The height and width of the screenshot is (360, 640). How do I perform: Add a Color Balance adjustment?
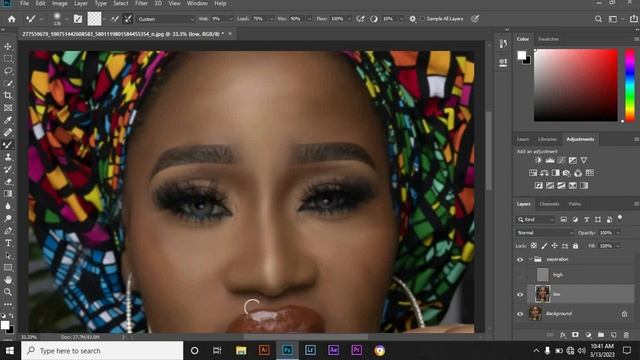point(544,173)
